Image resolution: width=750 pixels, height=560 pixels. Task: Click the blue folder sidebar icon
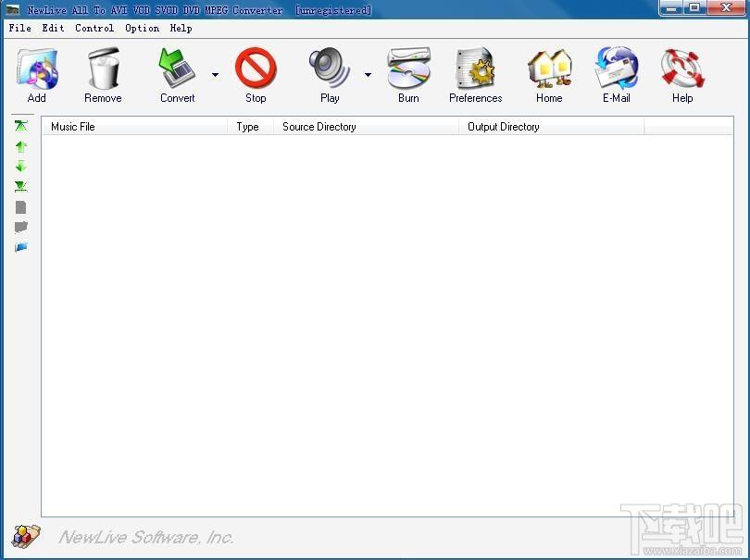pyautogui.click(x=21, y=247)
